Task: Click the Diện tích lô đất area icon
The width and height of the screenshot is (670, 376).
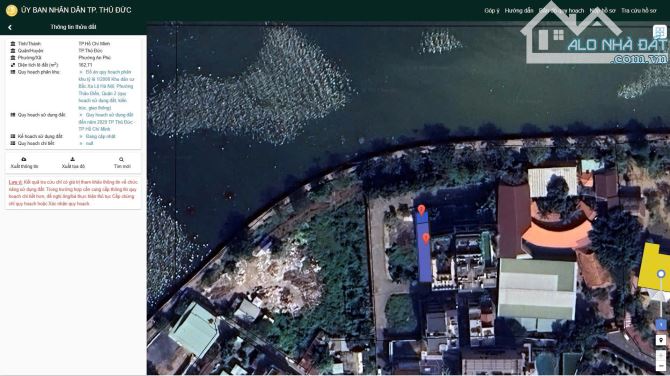Action: pos(13,65)
